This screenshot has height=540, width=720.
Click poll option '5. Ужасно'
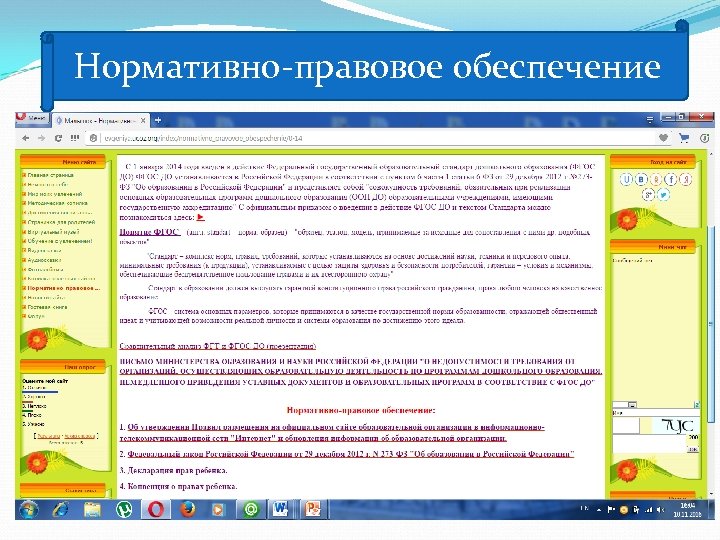coord(33,424)
